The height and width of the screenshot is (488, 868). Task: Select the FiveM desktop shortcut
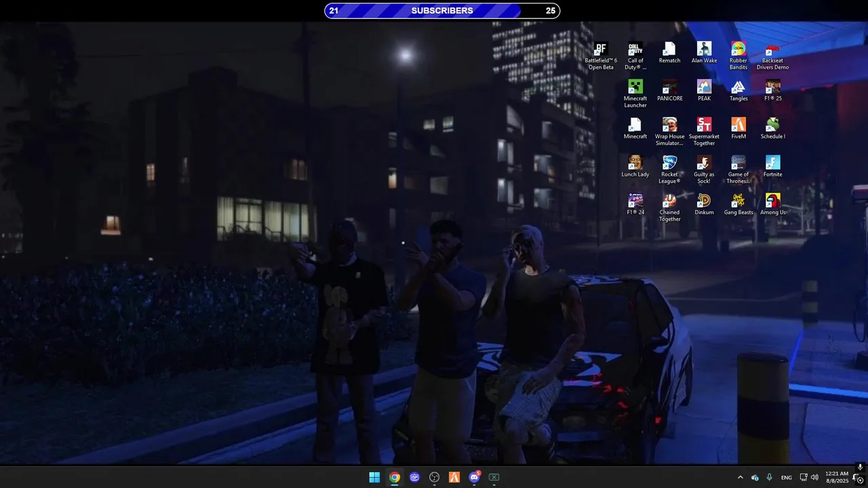pyautogui.click(x=738, y=129)
